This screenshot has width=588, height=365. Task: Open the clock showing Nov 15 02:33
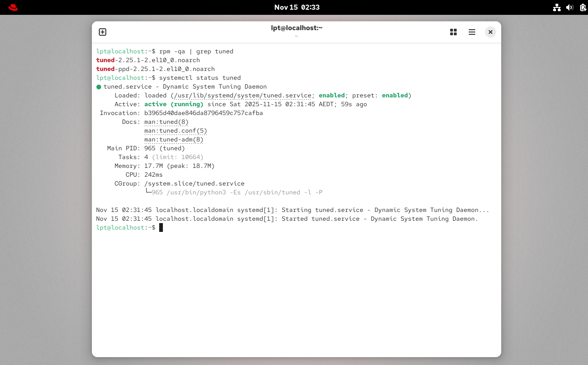click(297, 7)
